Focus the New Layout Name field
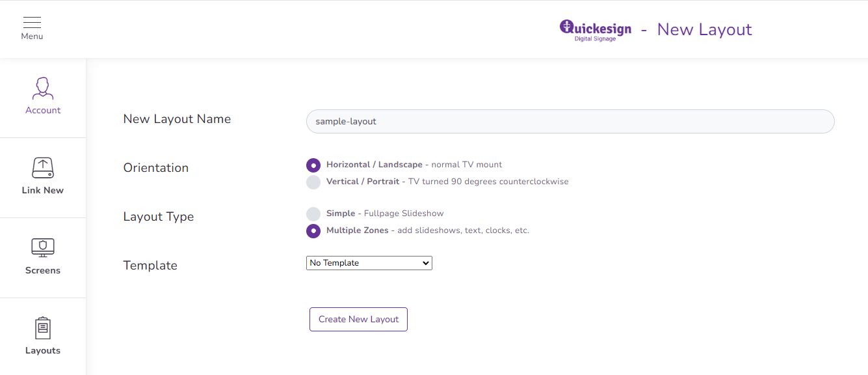 [x=570, y=121]
